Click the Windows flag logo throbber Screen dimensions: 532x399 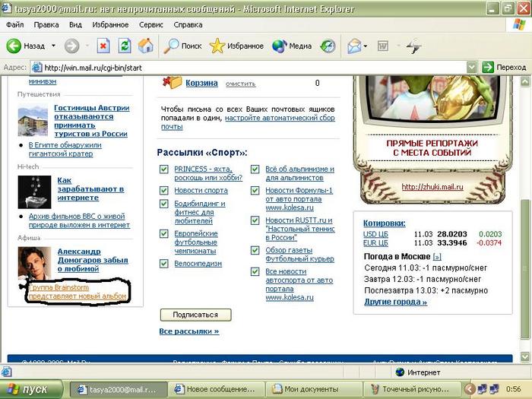pos(519,25)
